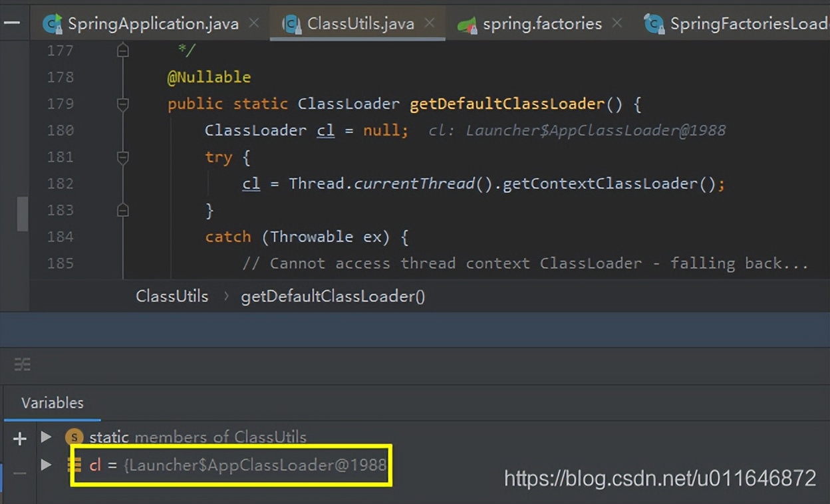
Task: Click the dash icon left of the editor tabs
Action: click(12, 23)
